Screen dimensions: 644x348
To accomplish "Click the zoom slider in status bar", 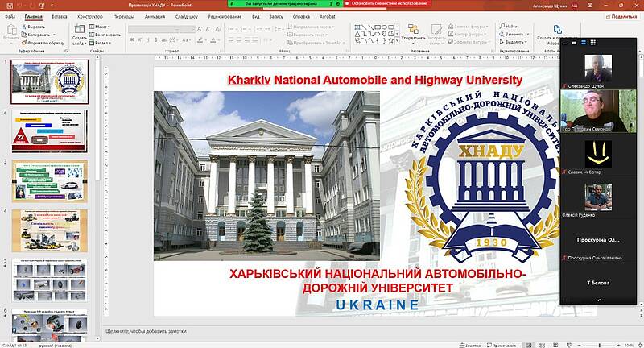I will [x=600, y=345].
